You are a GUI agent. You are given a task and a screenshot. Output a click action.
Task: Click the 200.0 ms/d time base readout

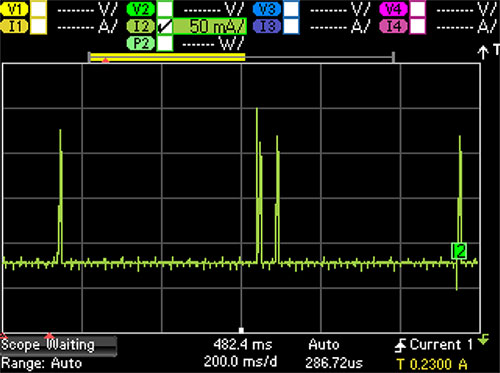coord(240,362)
